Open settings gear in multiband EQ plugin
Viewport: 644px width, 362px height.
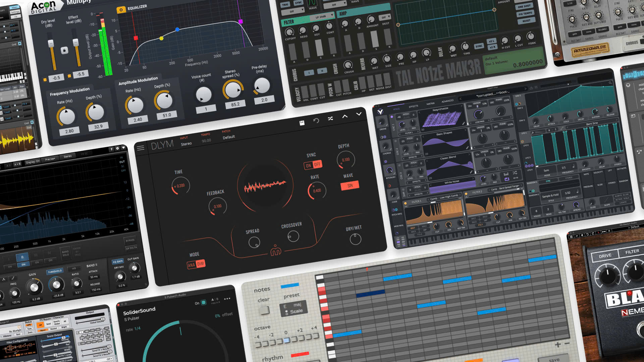click(117, 148)
